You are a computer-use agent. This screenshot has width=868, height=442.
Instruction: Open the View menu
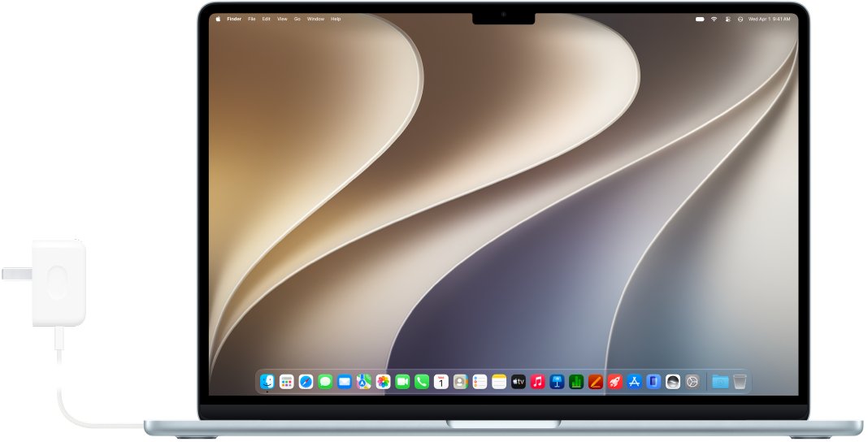click(x=282, y=19)
